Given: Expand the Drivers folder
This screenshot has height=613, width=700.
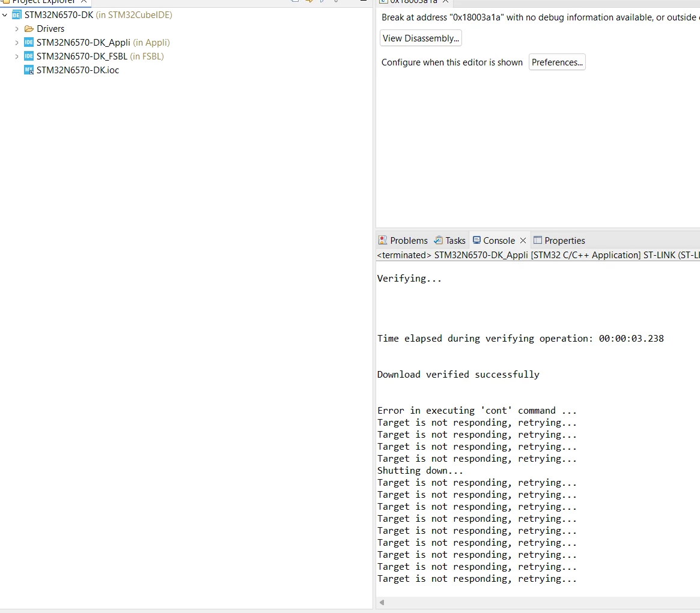Looking at the screenshot, I should pyautogui.click(x=17, y=29).
